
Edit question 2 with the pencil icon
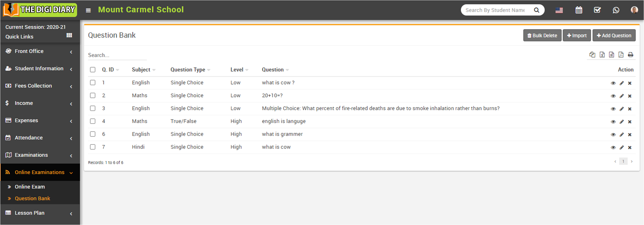tap(622, 96)
